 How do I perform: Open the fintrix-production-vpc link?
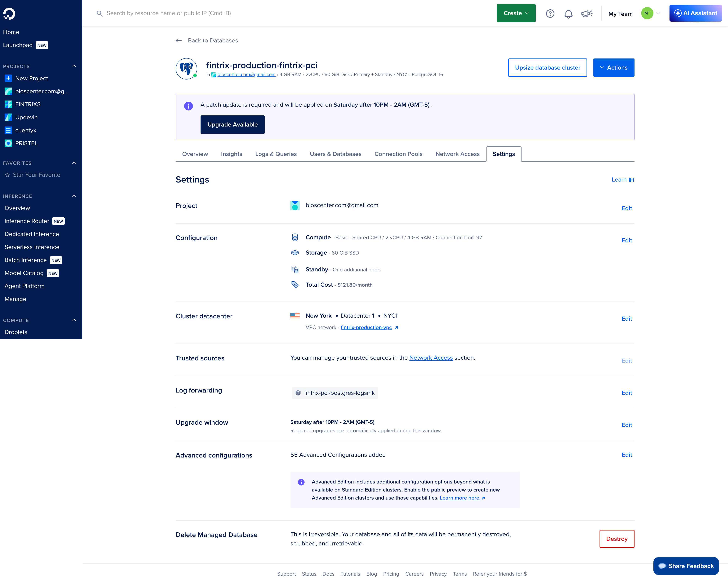[x=366, y=327]
